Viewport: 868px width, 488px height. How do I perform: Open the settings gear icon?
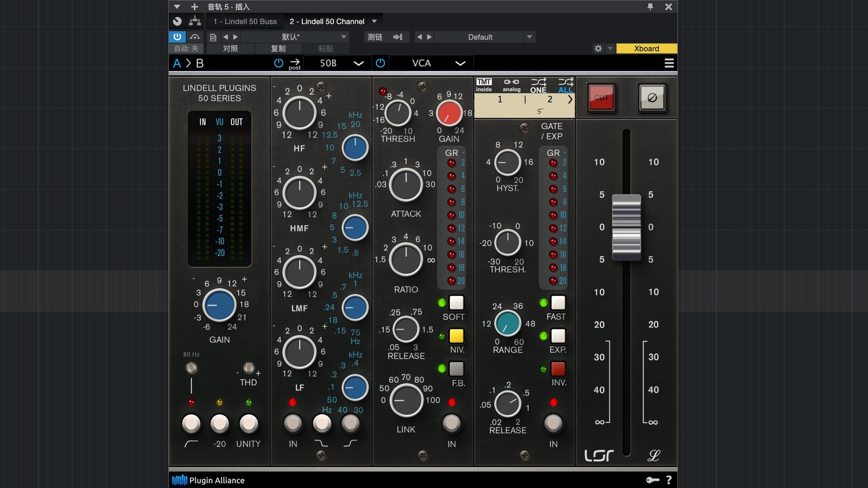[x=598, y=48]
